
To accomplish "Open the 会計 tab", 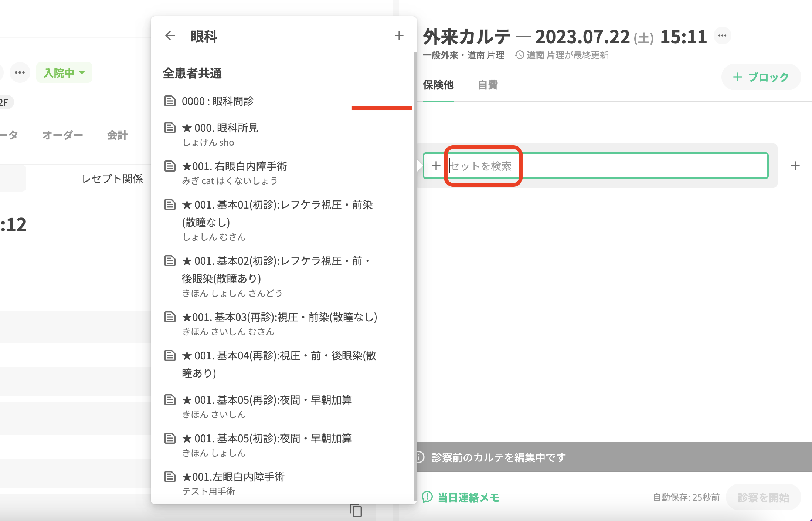I will pos(117,135).
